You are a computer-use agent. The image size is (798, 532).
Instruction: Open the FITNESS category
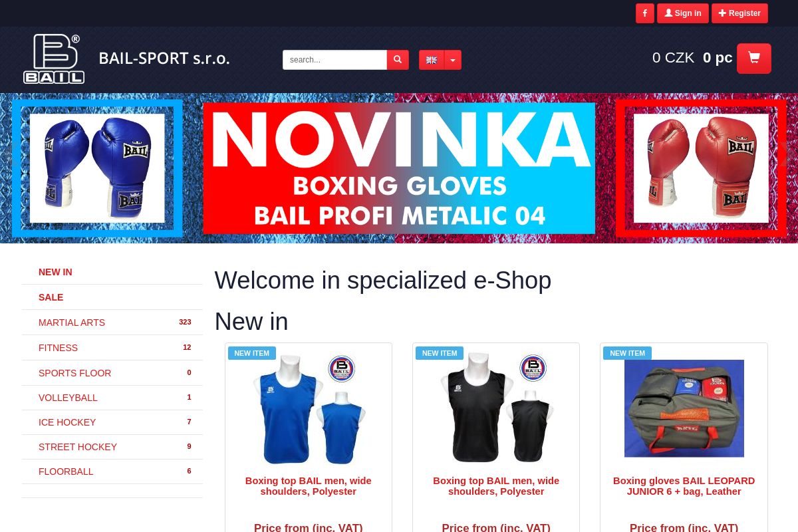[112, 348]
